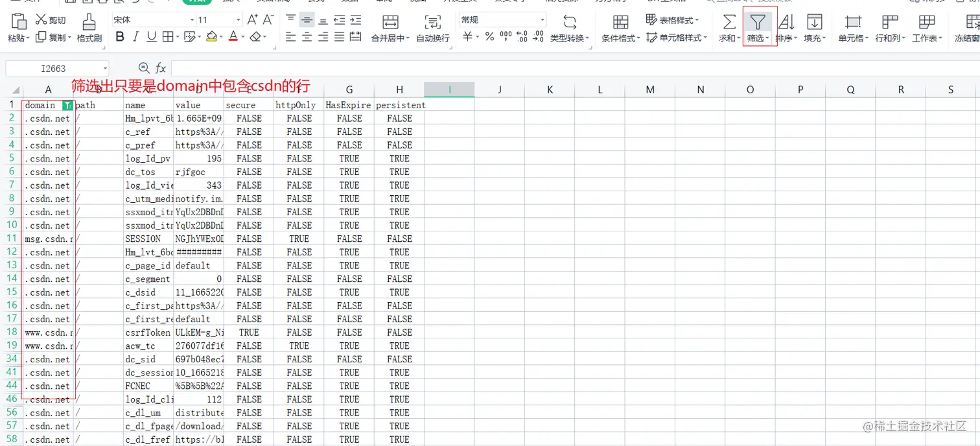The height and width of the screenshot is (446, 980).
Task: Justify text across cell
Action: click(x=339, y=38)
